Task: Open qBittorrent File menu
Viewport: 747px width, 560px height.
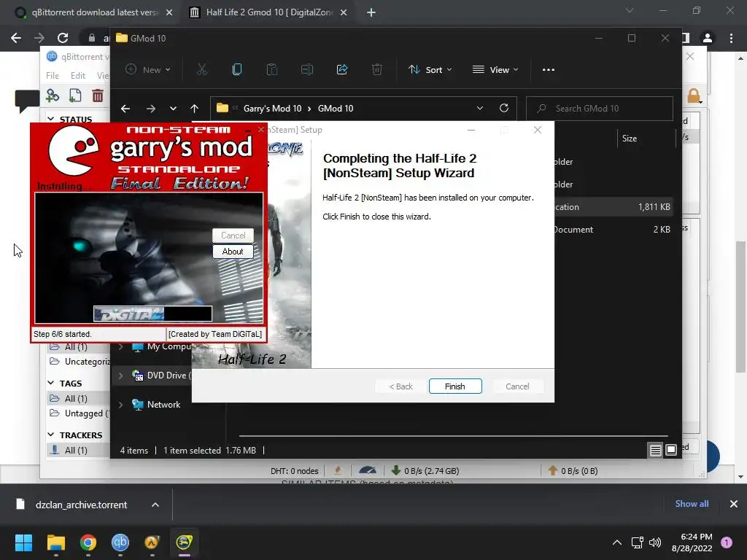Action: click(x=53, y=76)
